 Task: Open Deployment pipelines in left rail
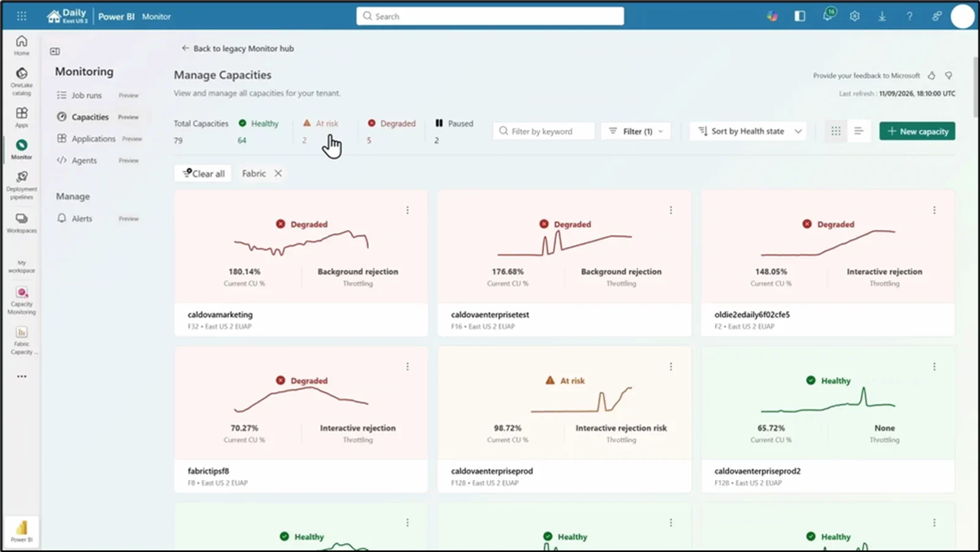21,185
